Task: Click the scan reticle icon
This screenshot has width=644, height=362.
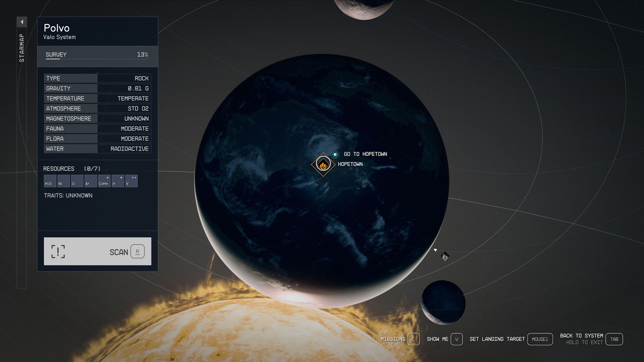Action: pos(58,251)
